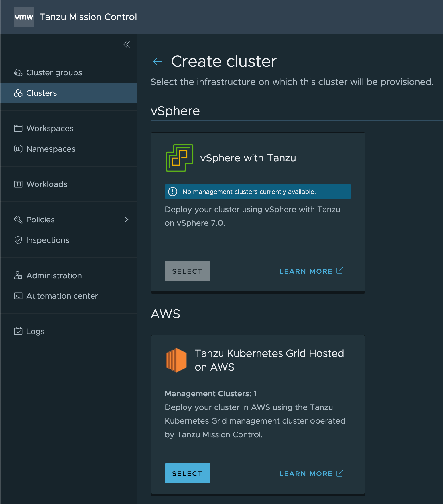Navigate to Workspaces
The width and height of the screenshot is (443, 504).
[68, 128]
